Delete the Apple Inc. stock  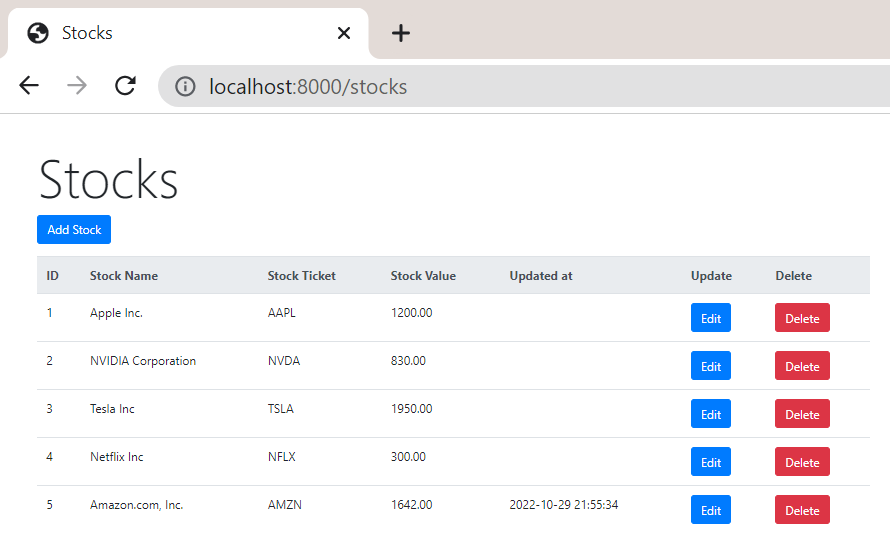pyautogui.click(x=802, y=318)
